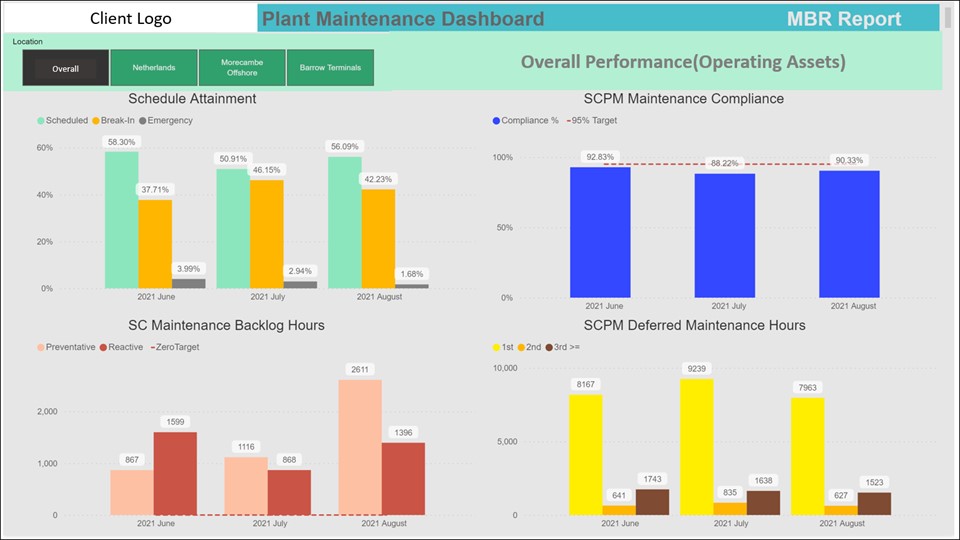This screenshot has height=540, width=960.
Task: Click the ZeroTarget legend entry
Action: point(175,347)
